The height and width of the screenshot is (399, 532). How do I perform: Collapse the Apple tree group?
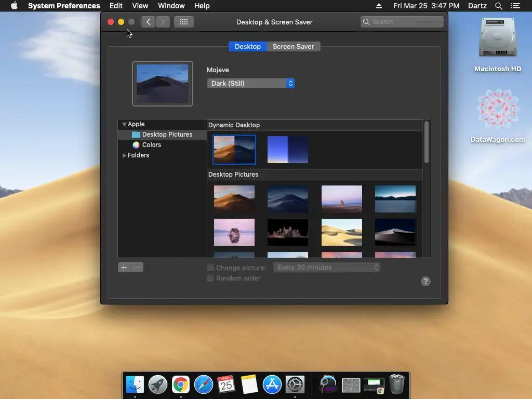(124, 124)
